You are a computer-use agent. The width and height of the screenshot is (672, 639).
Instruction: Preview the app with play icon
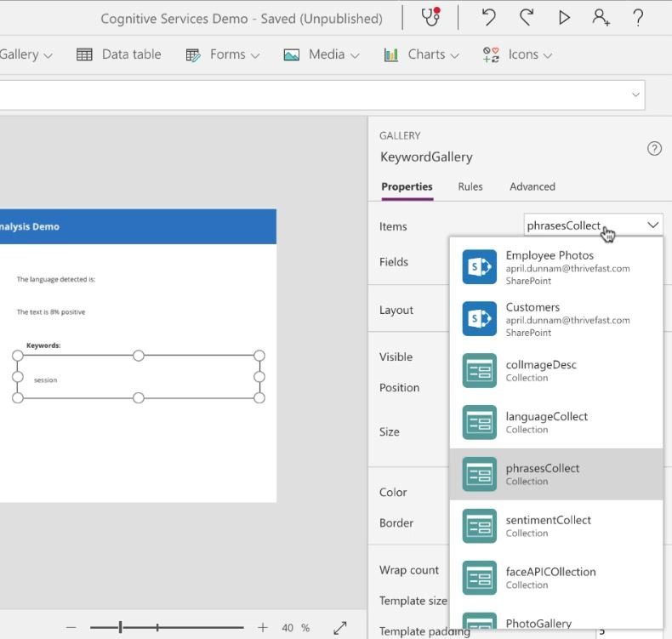point(564,18)
